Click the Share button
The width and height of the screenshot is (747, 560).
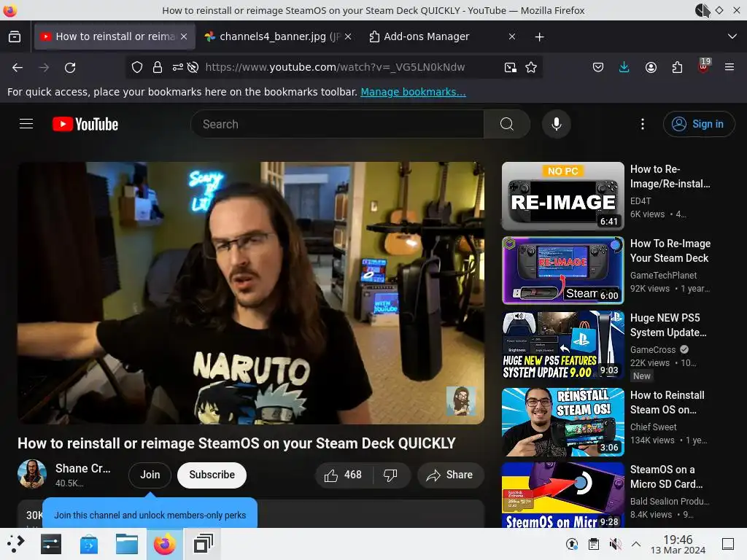(450, 475)
